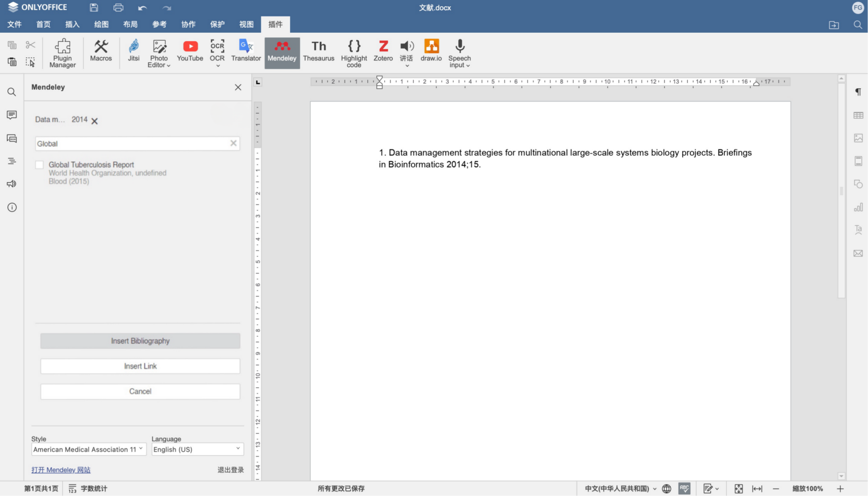The height and width of the screenshot is (496, 868).
Task: Toggle nonprinting characters paragraph mark
Action: coord(858,92)
